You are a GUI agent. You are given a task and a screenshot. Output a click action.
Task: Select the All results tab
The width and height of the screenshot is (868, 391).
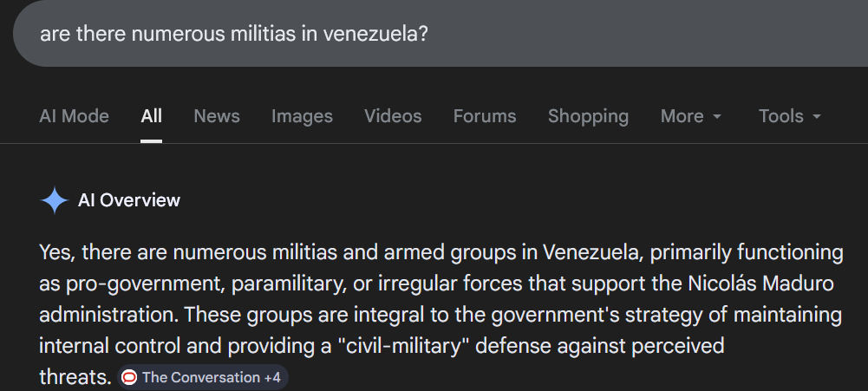point(151,116)
